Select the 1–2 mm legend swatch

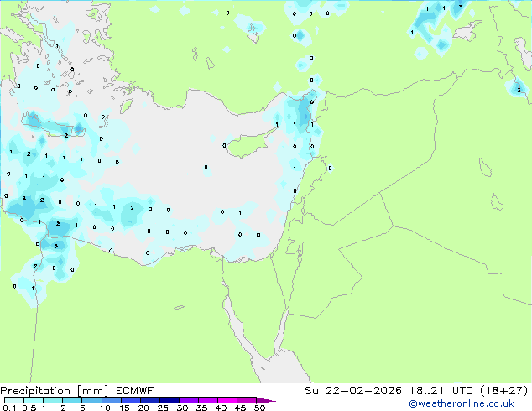[x=53, y=400]
